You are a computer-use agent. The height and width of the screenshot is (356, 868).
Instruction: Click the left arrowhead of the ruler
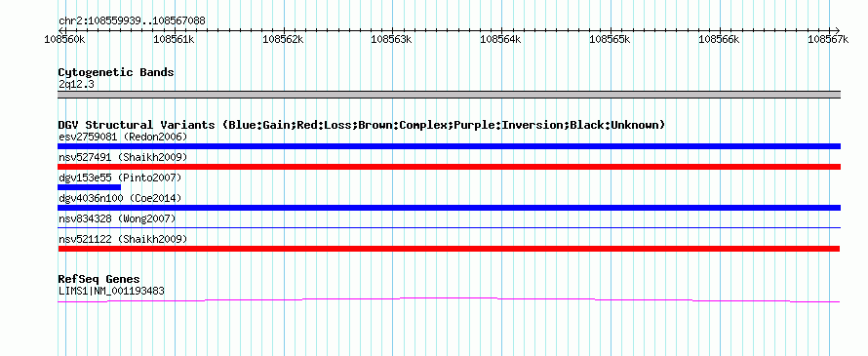60,30
